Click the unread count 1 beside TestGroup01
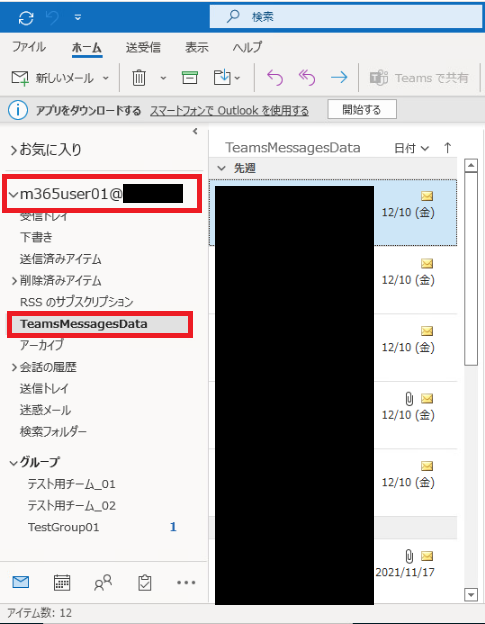Image resolution: width=485 pixels, height=624 pixels. [173, 527]
